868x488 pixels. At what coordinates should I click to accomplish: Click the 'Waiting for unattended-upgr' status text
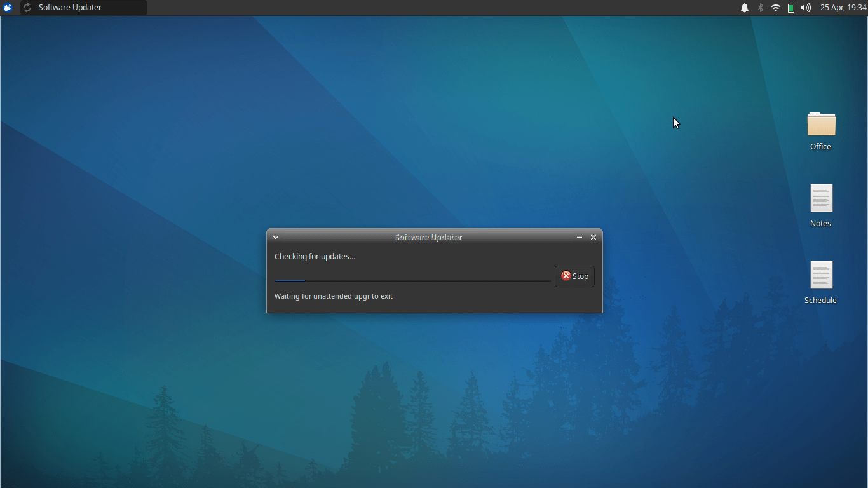tap(333, 296)
